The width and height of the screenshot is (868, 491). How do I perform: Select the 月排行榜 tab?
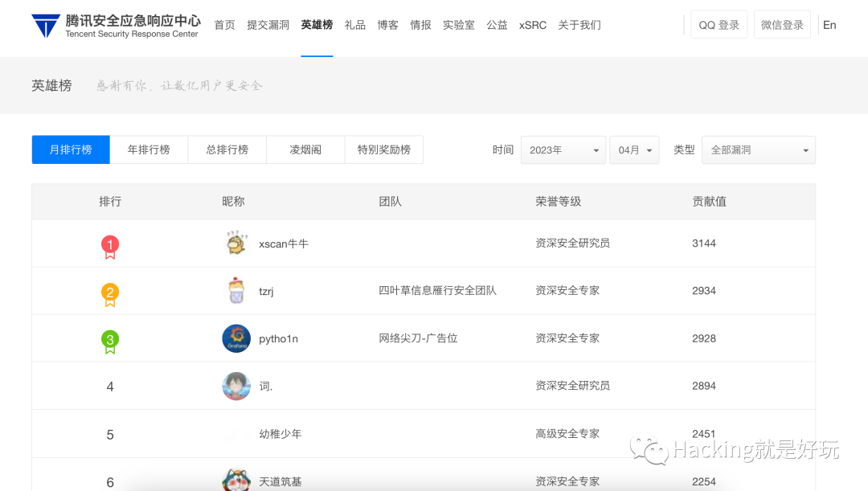click(71, 149)
